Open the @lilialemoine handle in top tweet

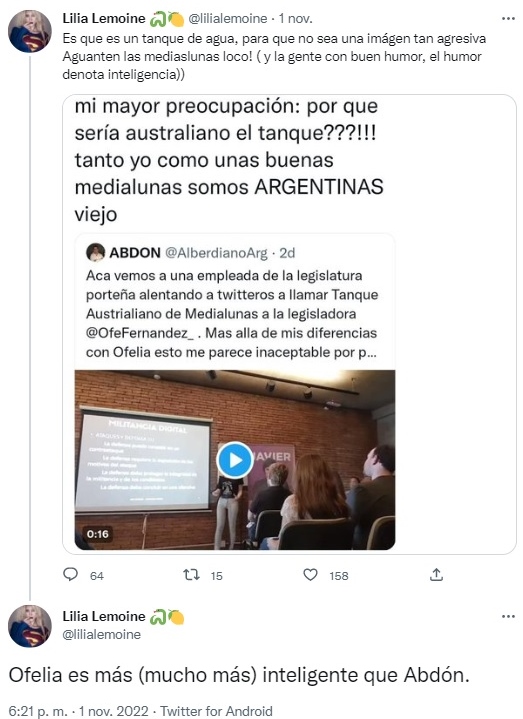228,19
